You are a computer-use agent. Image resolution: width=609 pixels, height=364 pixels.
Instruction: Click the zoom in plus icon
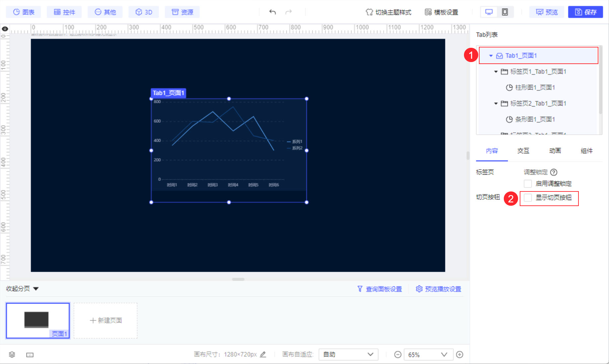[x=460, y=354]
